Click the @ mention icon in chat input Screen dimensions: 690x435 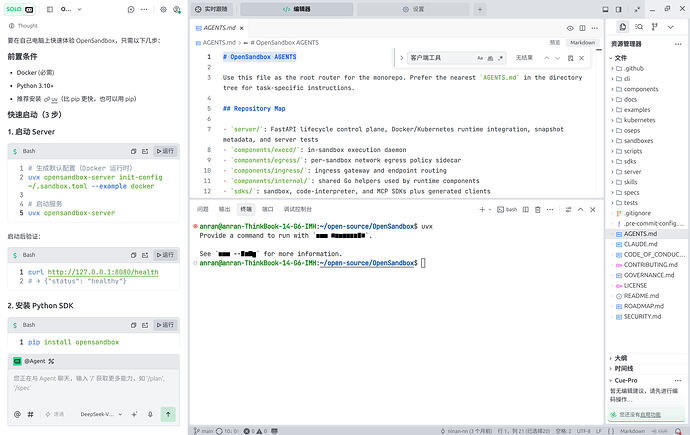click(x=17, y=414)
